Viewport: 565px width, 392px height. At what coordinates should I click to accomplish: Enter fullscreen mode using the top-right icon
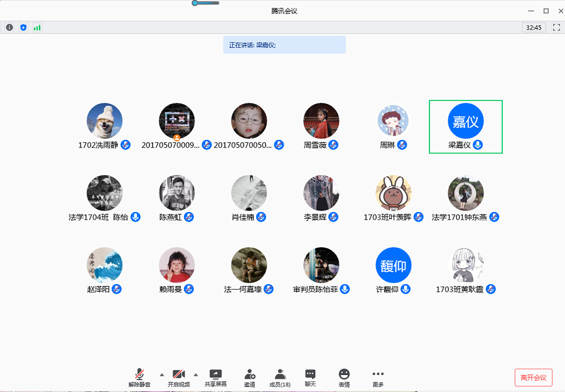[556, 28]
